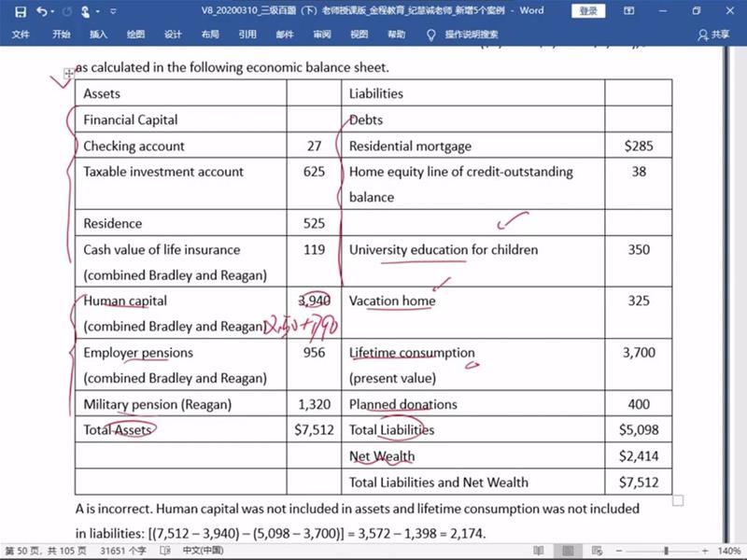747x560 pixels.
Task: Click the lightbulb Tell Me icon
Action: click(430, 35)
